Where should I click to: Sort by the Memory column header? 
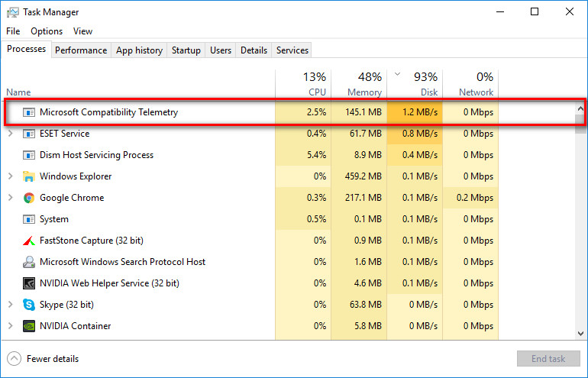[x=359, y=84]
